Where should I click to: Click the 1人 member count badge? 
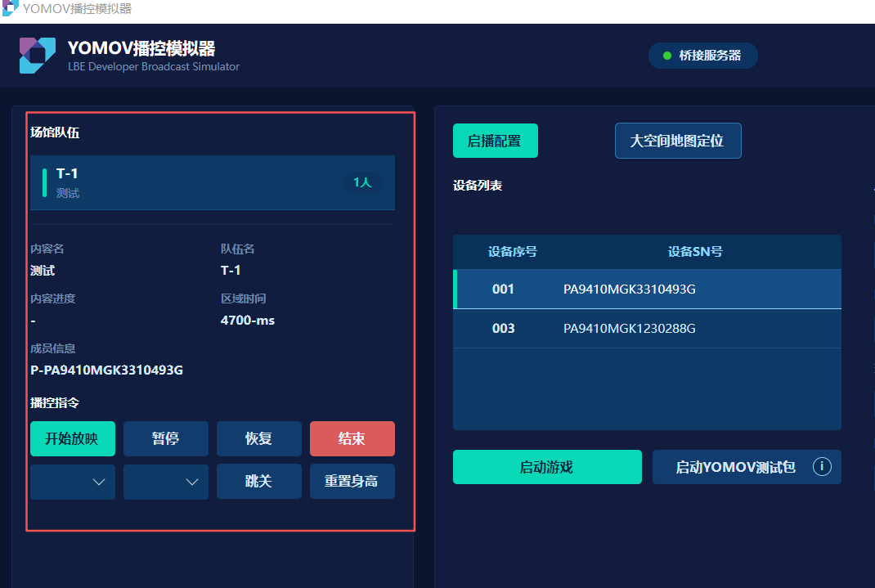(x=362, y=182)
